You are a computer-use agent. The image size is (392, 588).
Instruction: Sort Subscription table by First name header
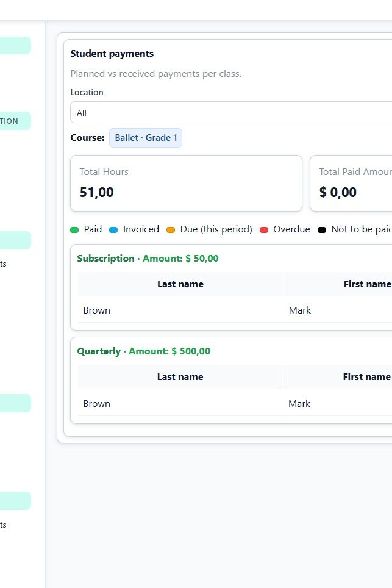[x=366, y=284]
